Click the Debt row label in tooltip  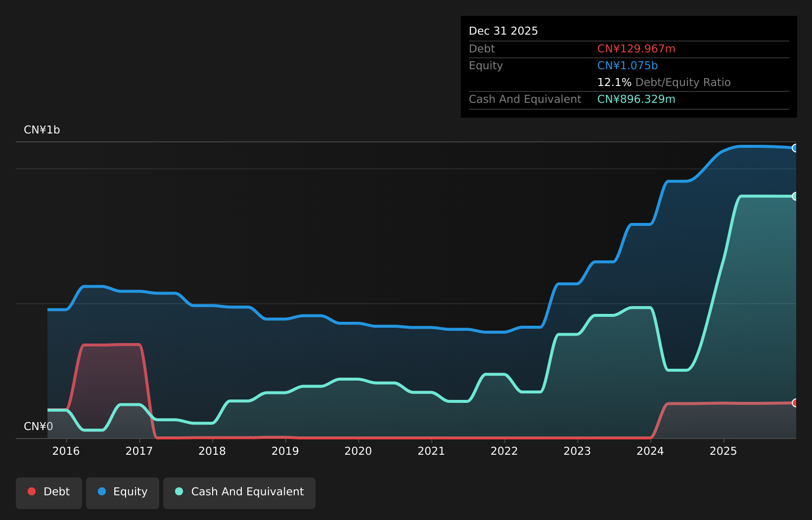(x=482, y=49)
